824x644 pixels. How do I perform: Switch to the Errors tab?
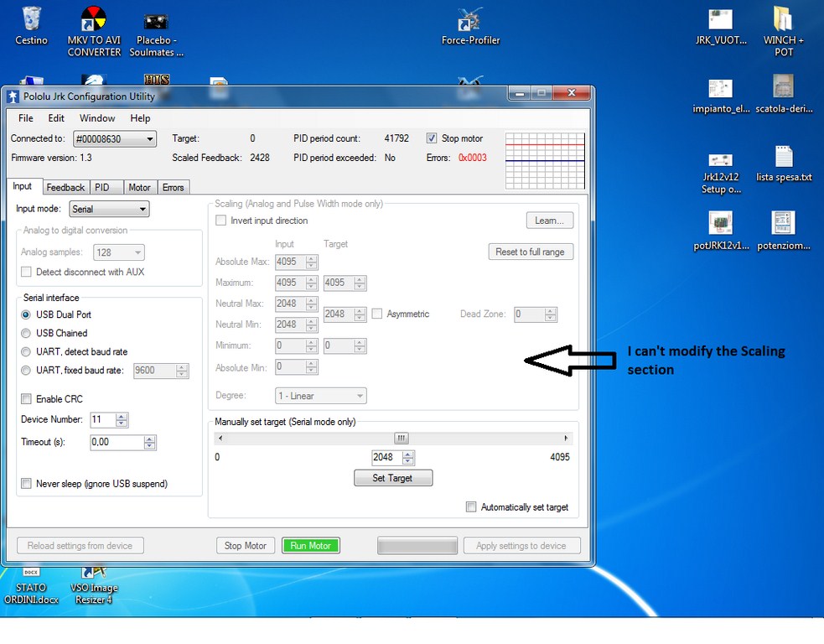[x=173, y=188]
